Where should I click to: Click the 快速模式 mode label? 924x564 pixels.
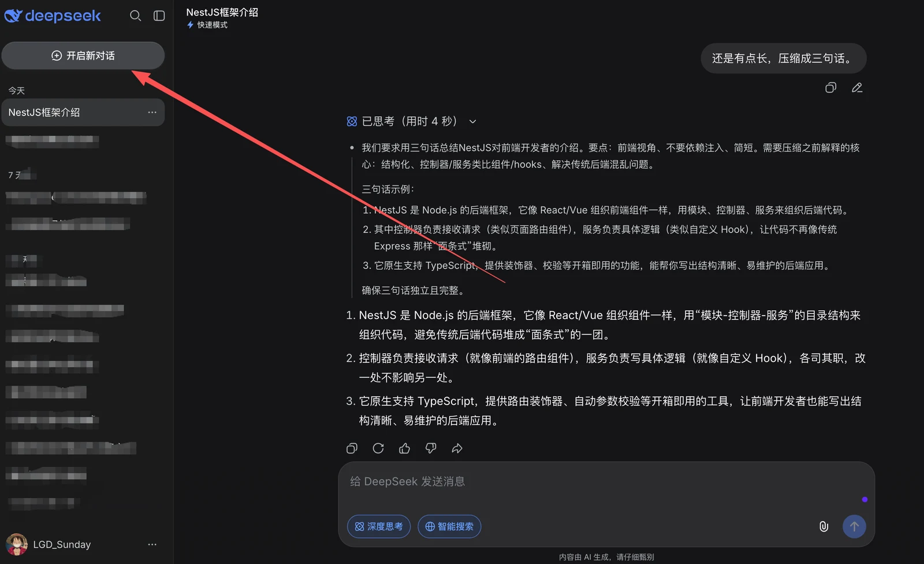[212, 25]
